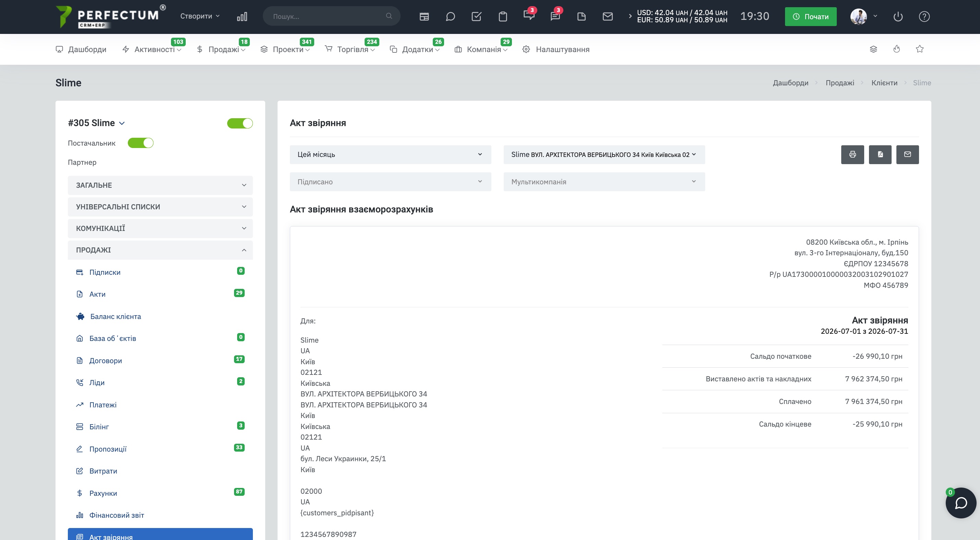The image size is (980, 540).
Task: Open the clipboard icon in top bar
Action: pos(503,16)
